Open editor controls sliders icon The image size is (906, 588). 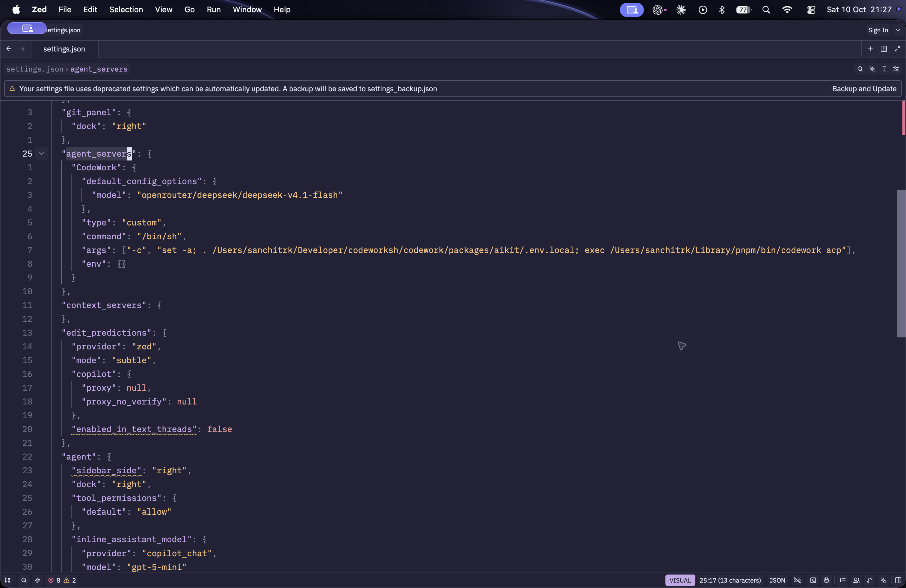(x=896, y=69)
